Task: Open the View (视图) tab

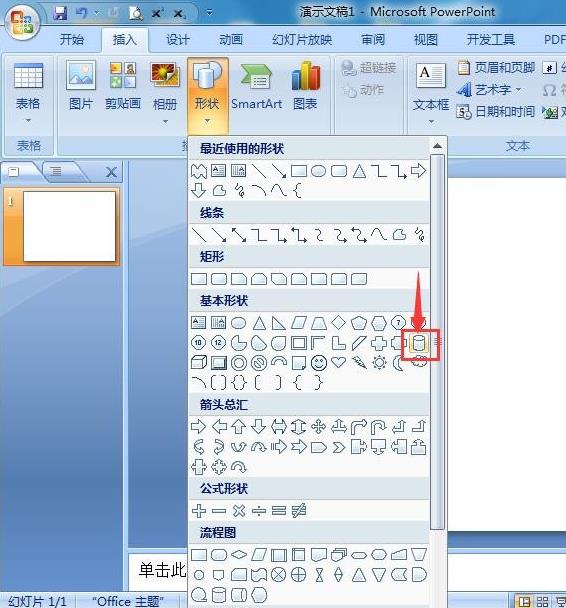Action: pos(426,40)
